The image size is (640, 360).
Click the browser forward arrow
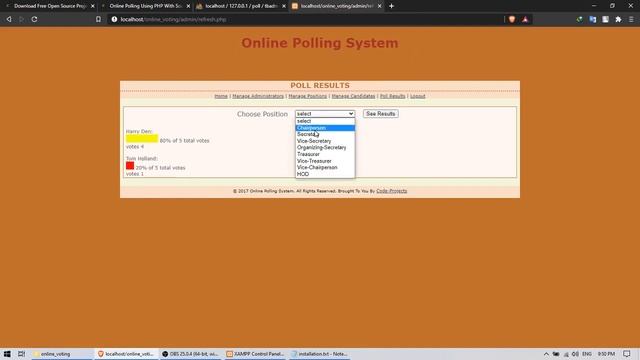[21, 19]
